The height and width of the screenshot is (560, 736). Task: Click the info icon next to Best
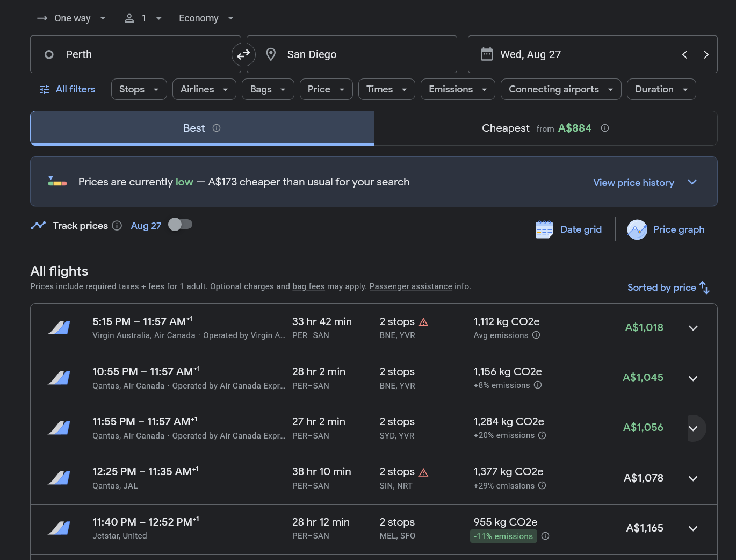(x=217, y=128)
